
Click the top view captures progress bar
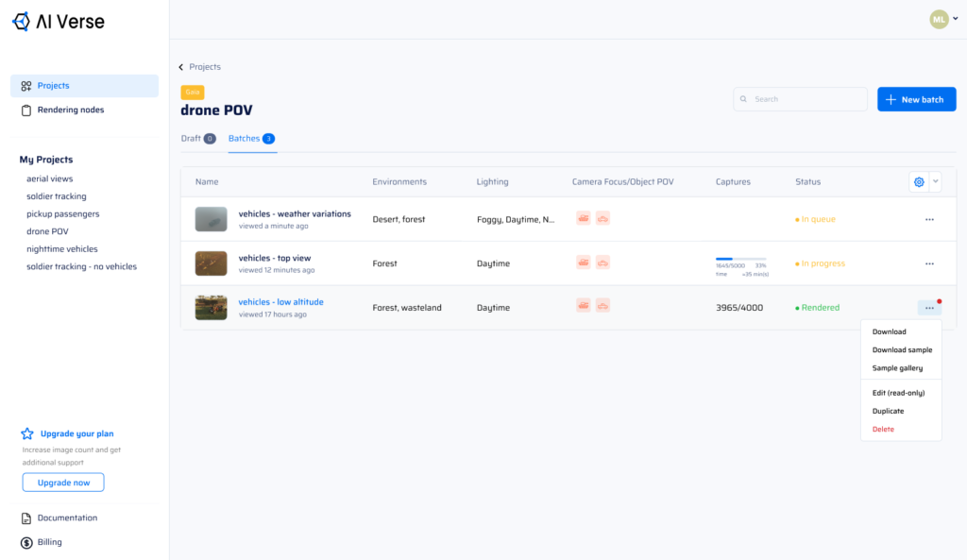[x=740, y=259]
